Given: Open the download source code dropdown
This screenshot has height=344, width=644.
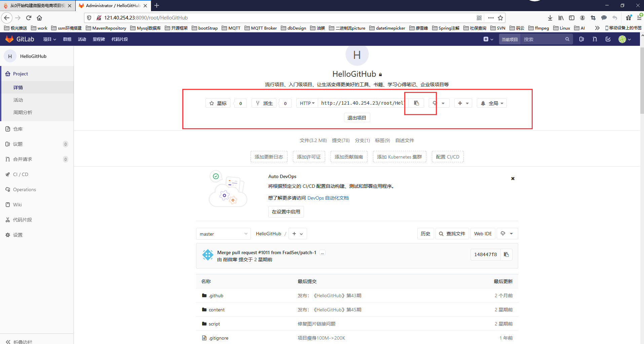Looking at the screenshot, I should point(439,103).
